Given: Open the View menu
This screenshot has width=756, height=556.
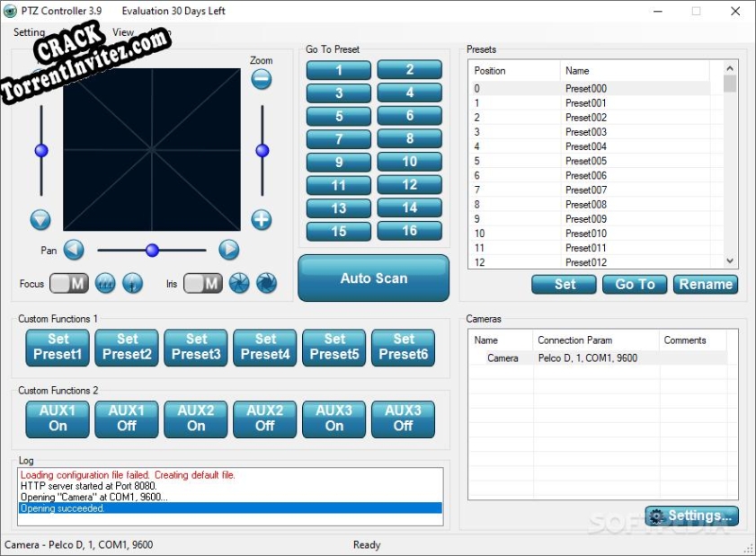Looking at the screenshot, I should [x=123, y=31].
